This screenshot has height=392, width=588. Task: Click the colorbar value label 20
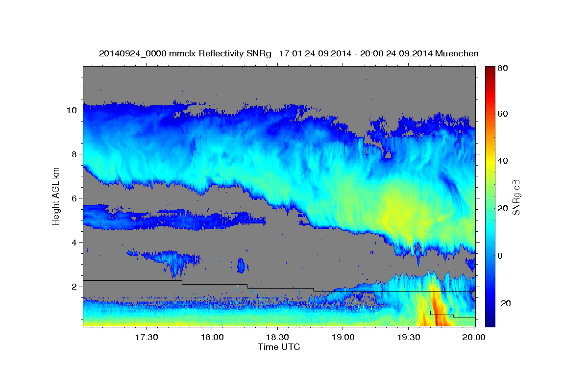[x=502, y=208]
